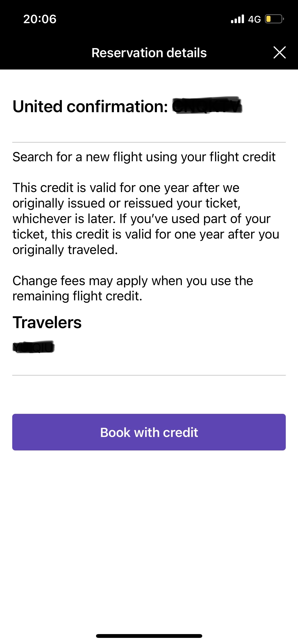Viewport: 298px width, 644px height.
Task: Tap the redacted traveler name
Action: 33,347
